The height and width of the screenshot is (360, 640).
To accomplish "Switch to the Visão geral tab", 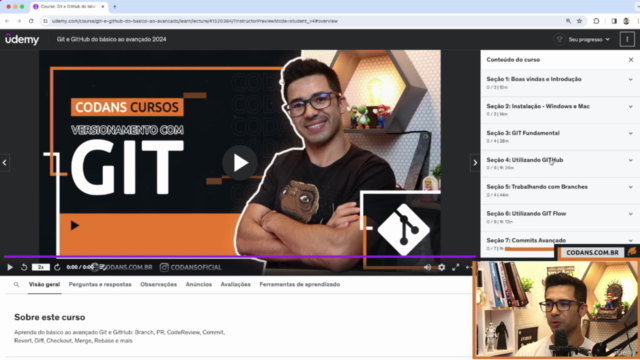I will coord(44,284).
